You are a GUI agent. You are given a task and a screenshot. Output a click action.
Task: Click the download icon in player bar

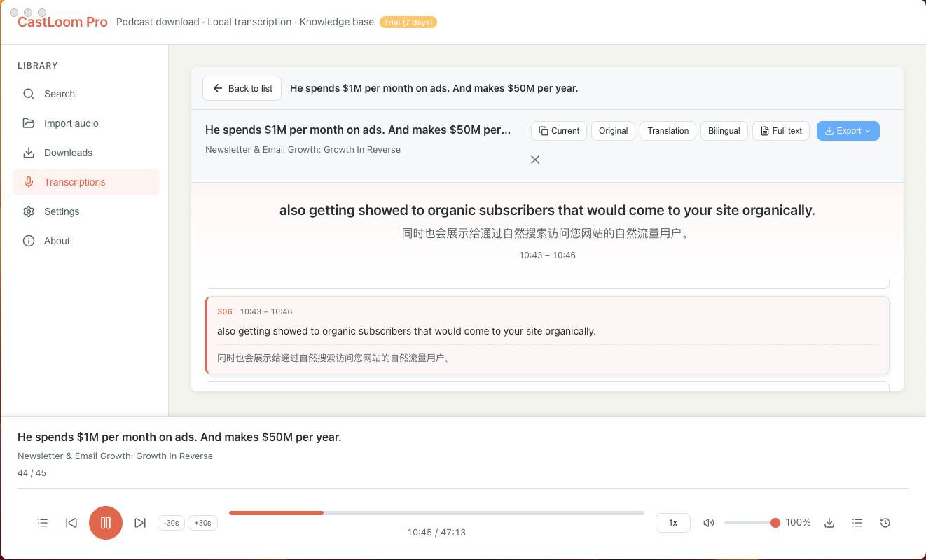tap(829, 523)
